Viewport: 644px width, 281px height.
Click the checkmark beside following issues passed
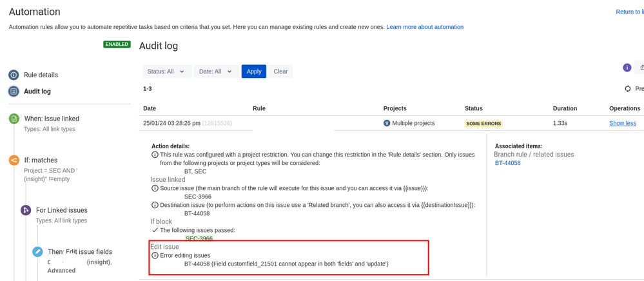point(155,230)
